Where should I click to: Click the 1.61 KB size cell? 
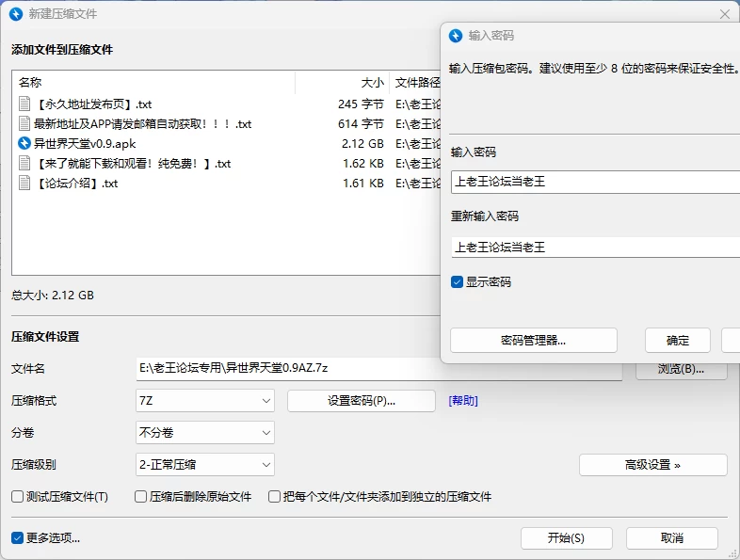(x=362, y=183)
